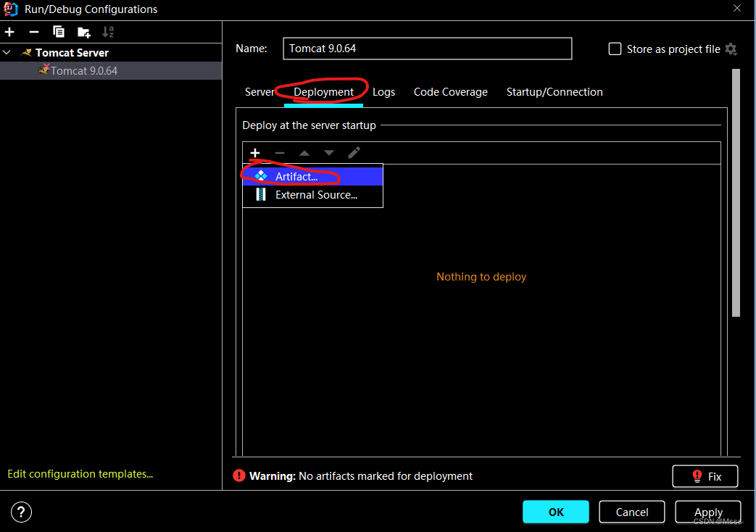The width and height of the screenshot is (756, 532).
Task: Switch to the Server tab
Action: click(x=259, y=92)
